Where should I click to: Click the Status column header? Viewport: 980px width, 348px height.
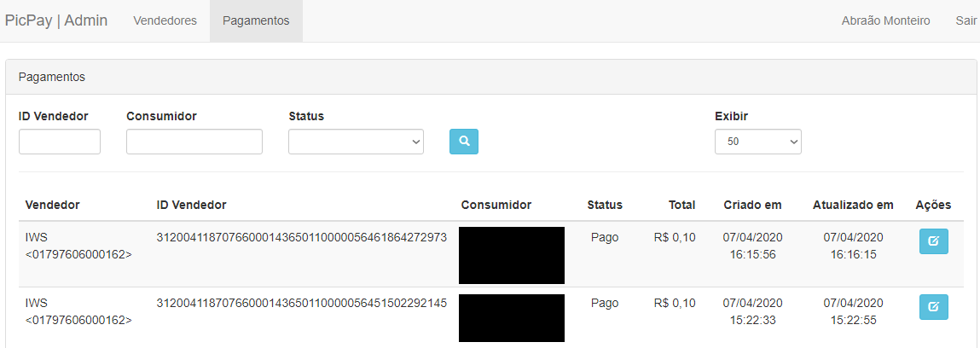click(x=605, y=205)
